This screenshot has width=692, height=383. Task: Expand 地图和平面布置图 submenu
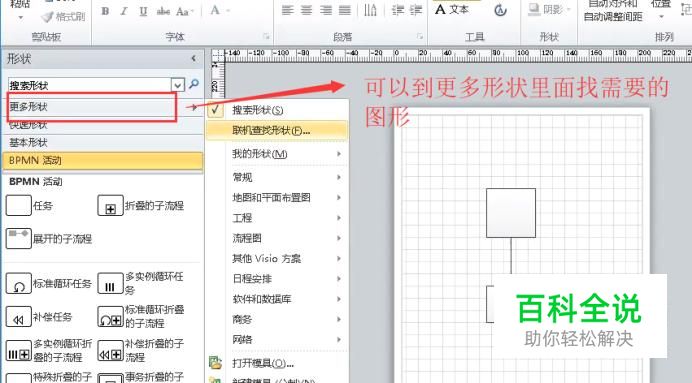coord(277,198)
